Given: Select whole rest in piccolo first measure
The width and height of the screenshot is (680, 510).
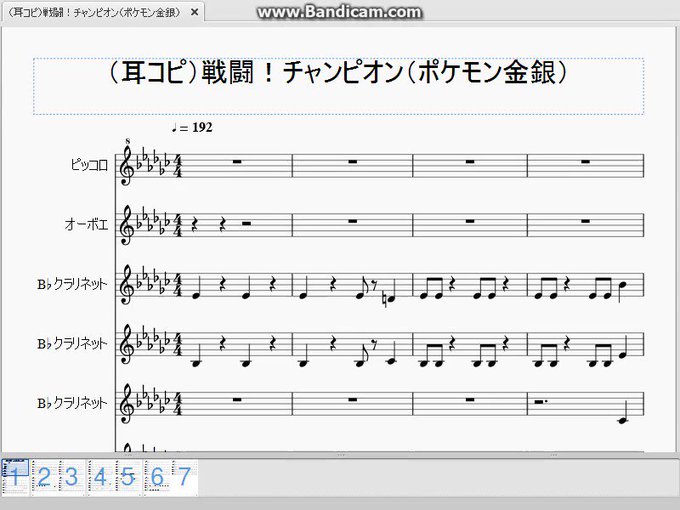Looking at the screenshot, I should click(237, 162).
